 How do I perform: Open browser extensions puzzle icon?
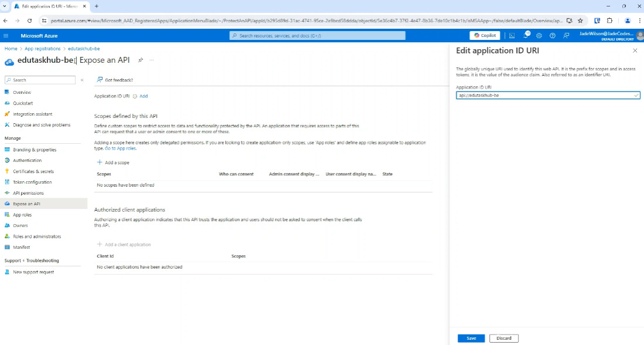[609, 21]
